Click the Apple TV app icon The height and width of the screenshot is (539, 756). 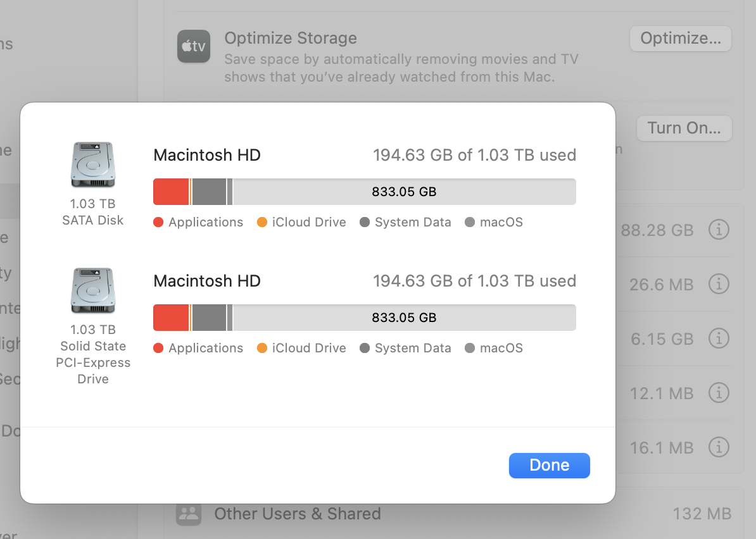pyautogui.click(x=193, y=46)
